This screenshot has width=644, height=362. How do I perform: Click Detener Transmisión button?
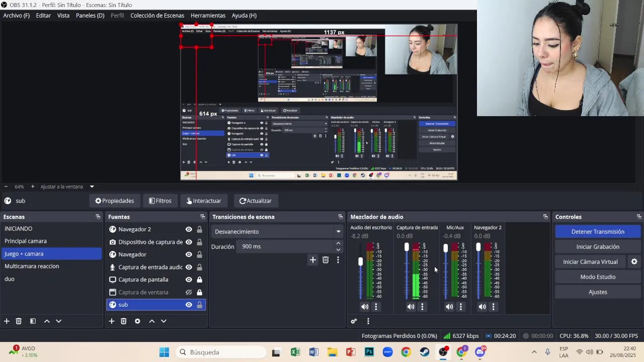pos(598,232)
